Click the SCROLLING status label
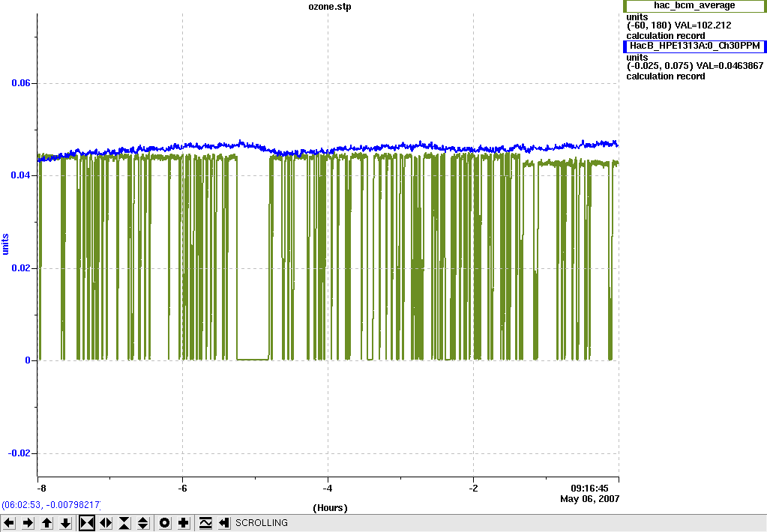This screenshot has height=532, width=767. tap(262, 523)
